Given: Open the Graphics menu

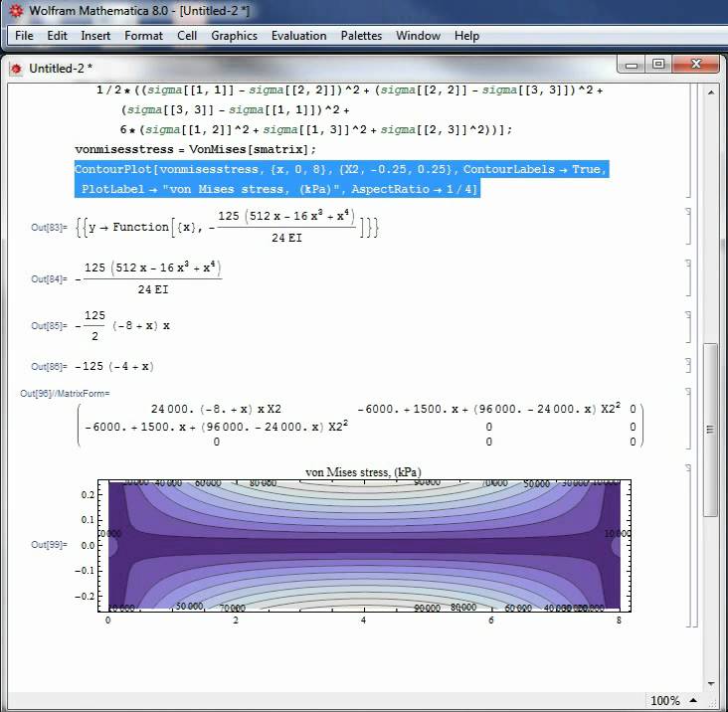Looking at the screenshot, I should [234, 36].
